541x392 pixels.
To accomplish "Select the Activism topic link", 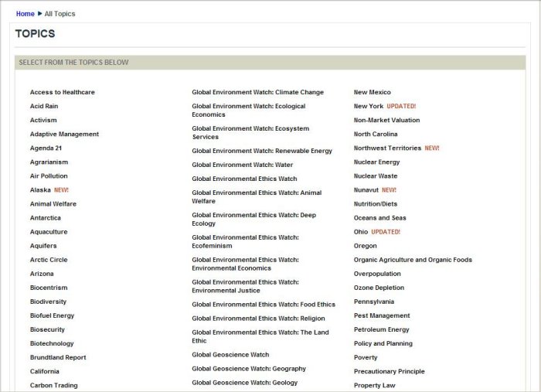I will pyautogui.click(x=43, y=120).
